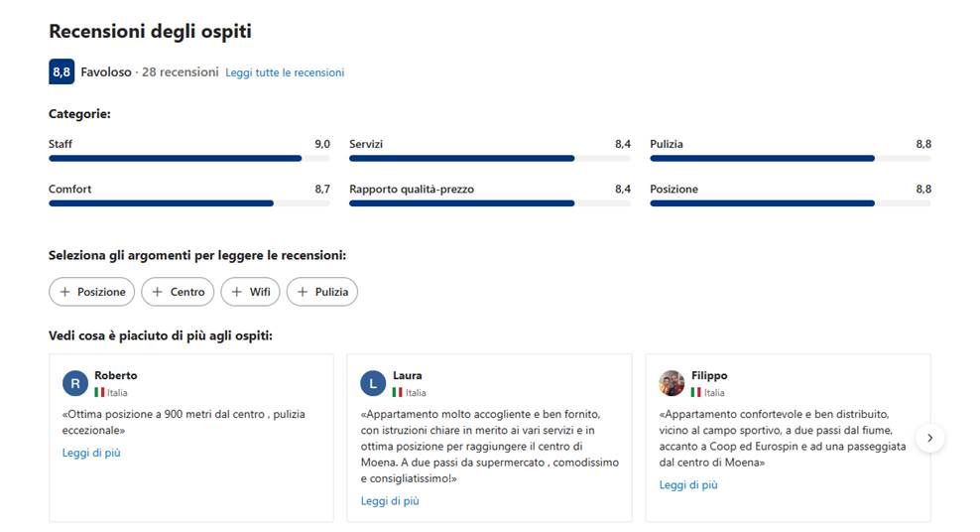The image size is (980, 532).
Task: Open Leggi tutte le recensioni link
Action: pyautogui.click(x=285, y=72)
